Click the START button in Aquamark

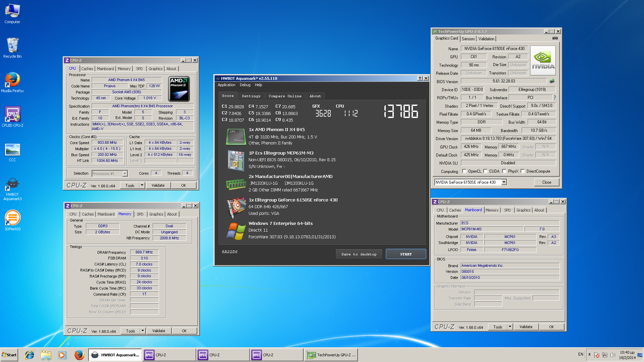pos(406,254)
